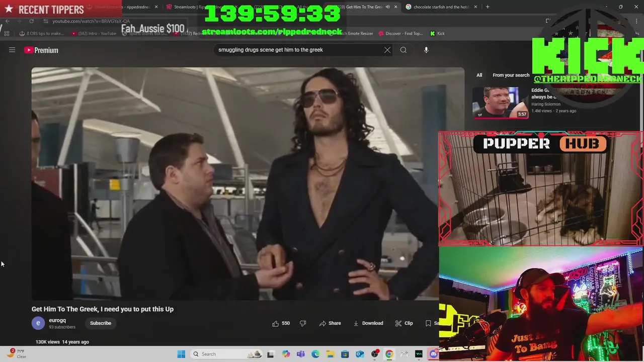644x362 pixels.
Task: Mute the playing tab via speaker icon
Action: point(387,7)
